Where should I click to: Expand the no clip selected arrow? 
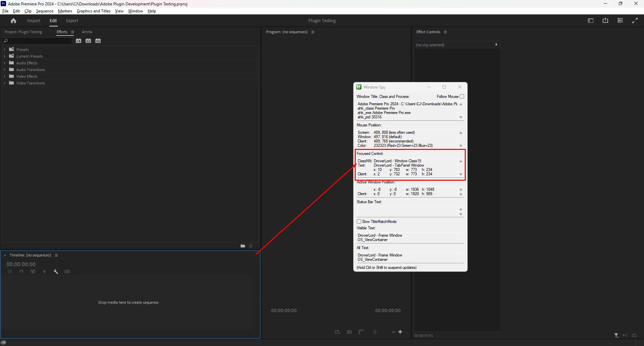click(496, 45)
